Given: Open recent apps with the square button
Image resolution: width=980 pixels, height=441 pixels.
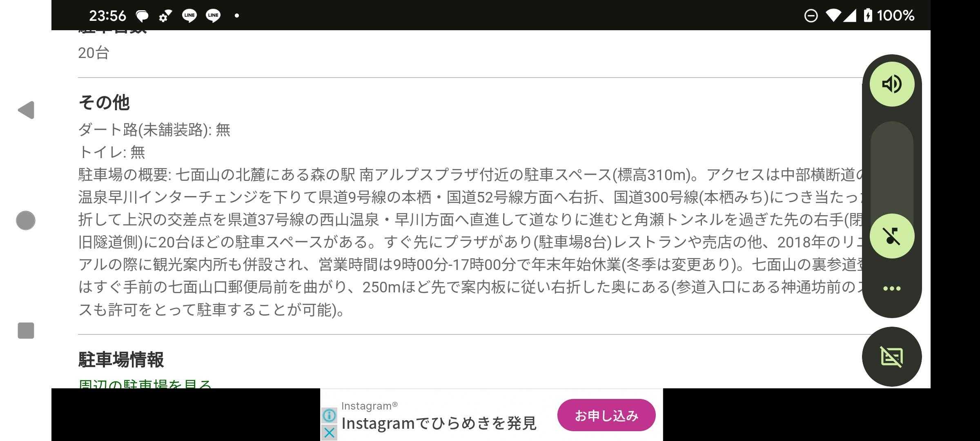Looking at the screenshot, I should [26, 330].
